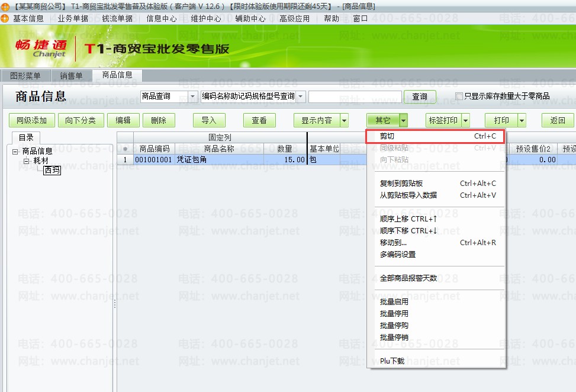Open the 业务单据 menu
576x392 pixels.
(73, 18)
